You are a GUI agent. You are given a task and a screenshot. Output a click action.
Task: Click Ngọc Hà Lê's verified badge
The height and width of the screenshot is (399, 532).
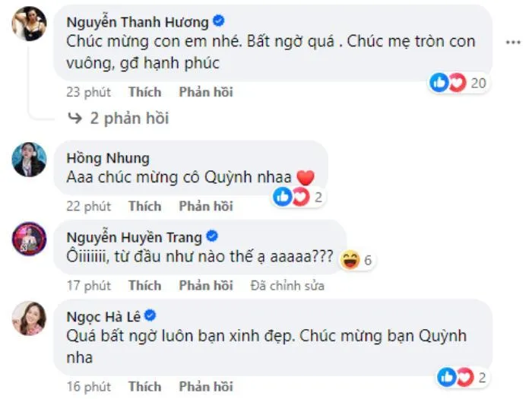150,315
